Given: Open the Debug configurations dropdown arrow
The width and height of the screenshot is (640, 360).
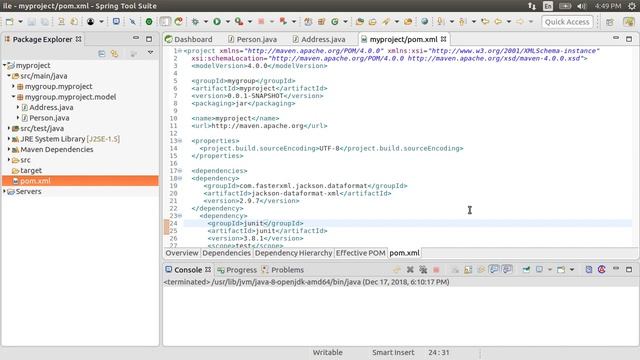Looking at the screenshot, I should (206, 22).
